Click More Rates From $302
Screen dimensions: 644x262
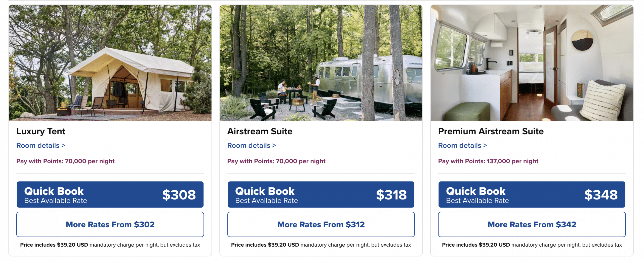point(110,224)
